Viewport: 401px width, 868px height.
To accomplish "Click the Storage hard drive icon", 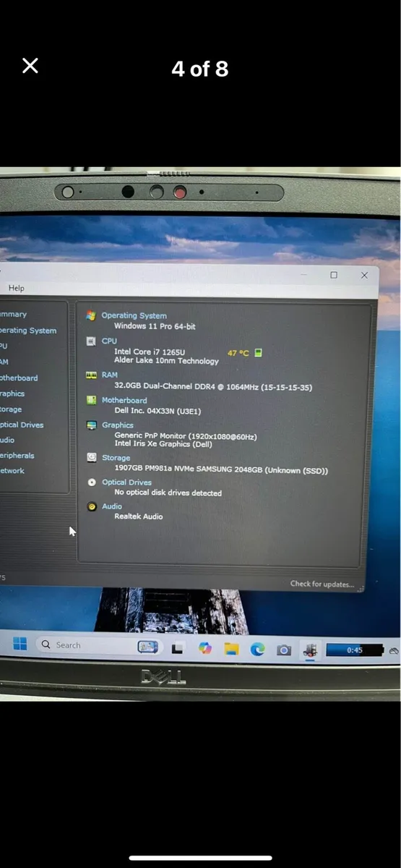I will tap(91, 457).
